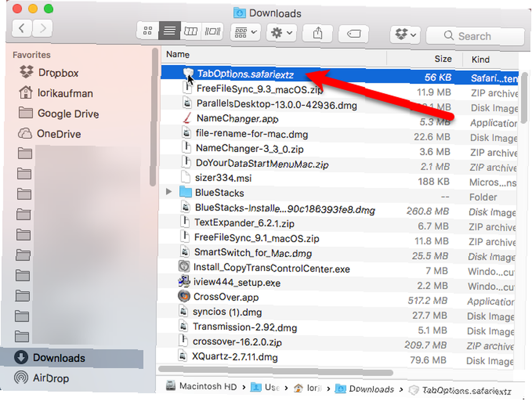This screenshot has width=532, height=401.
Task: Click the Share button icon
Action: click(318, 34)
